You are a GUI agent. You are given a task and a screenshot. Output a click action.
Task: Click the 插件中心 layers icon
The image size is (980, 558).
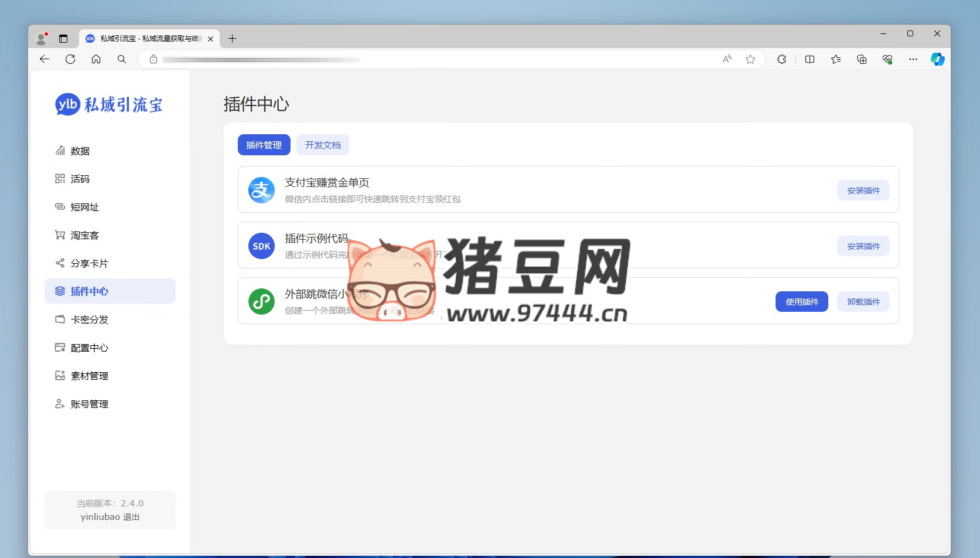60,291
